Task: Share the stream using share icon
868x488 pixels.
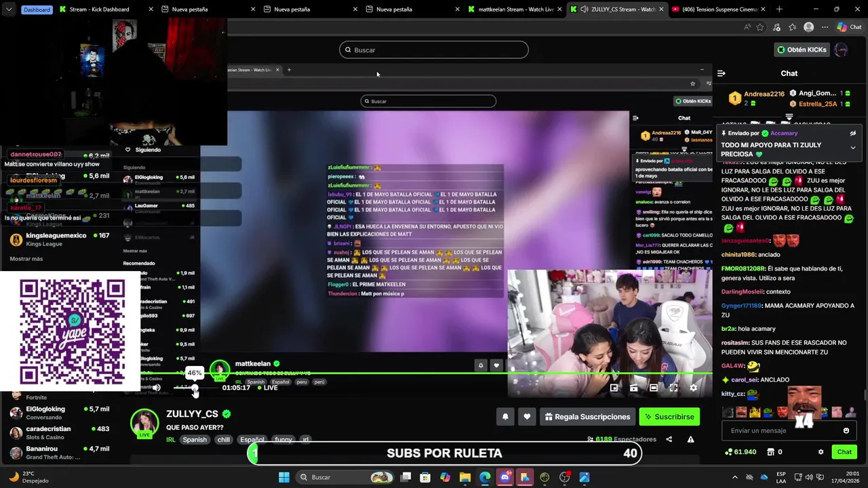Action: (669, 439)
